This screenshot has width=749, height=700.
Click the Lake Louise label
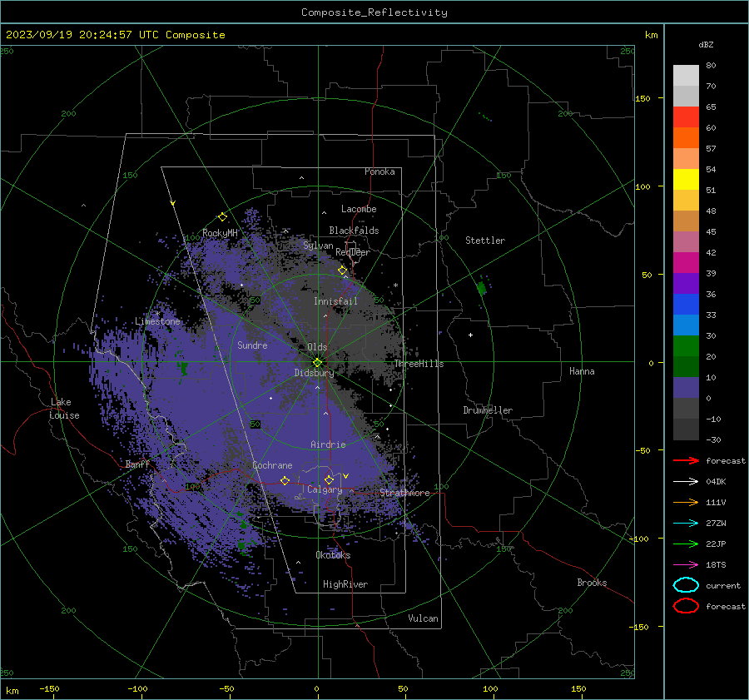click(65, 409)
